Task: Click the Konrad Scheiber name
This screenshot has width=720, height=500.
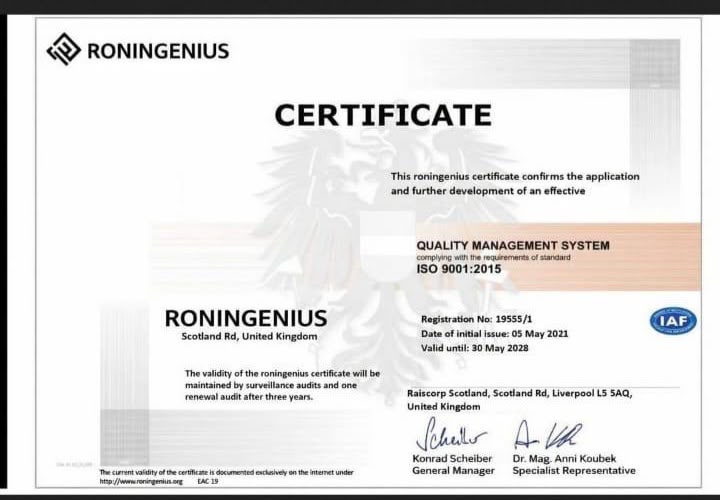Action: [452, 458]
